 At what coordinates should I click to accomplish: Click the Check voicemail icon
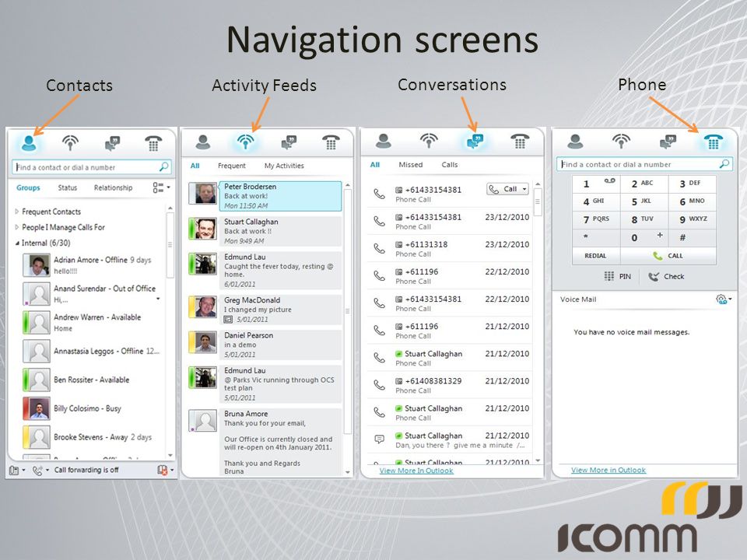point(654,276)
